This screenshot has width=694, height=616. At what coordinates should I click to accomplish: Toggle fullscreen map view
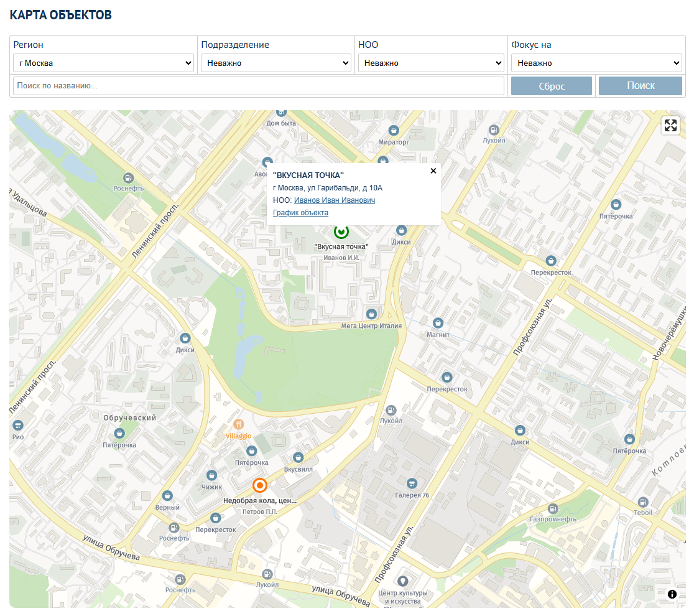point(670,126)
